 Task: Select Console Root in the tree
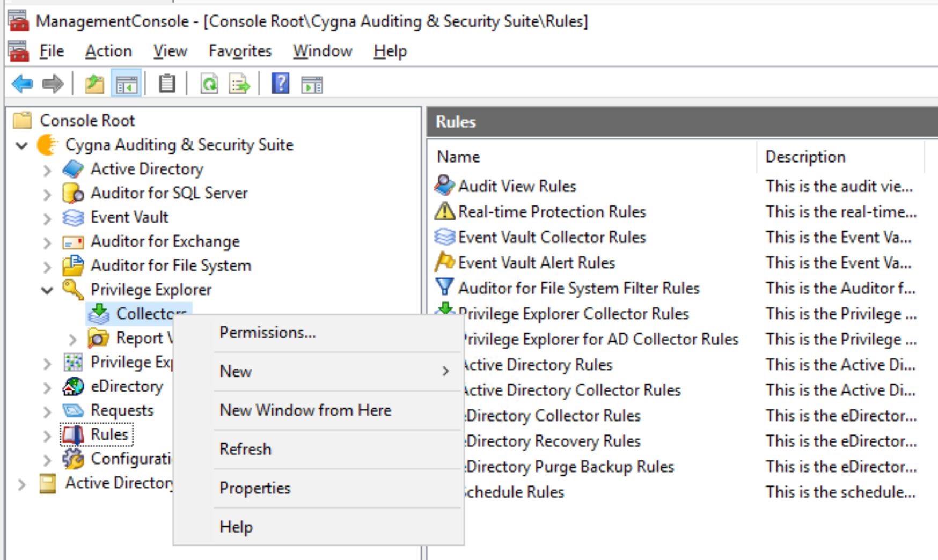click(87, 121)
